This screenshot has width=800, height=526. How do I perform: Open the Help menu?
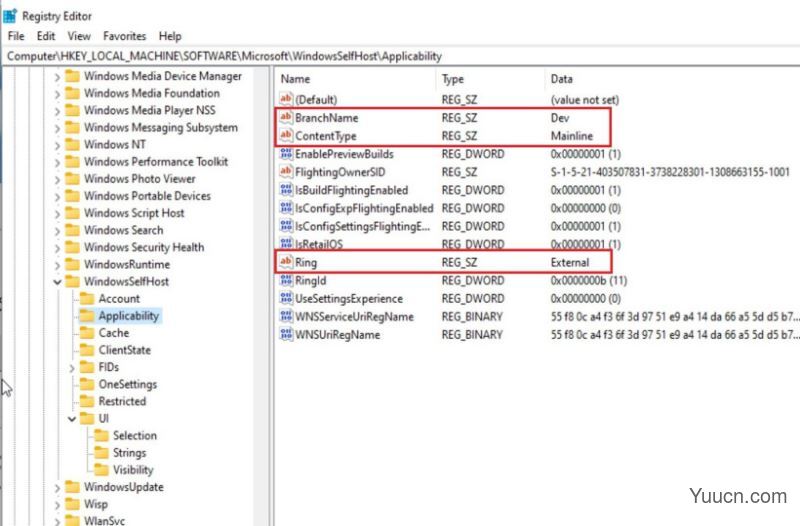coord(170,36)
